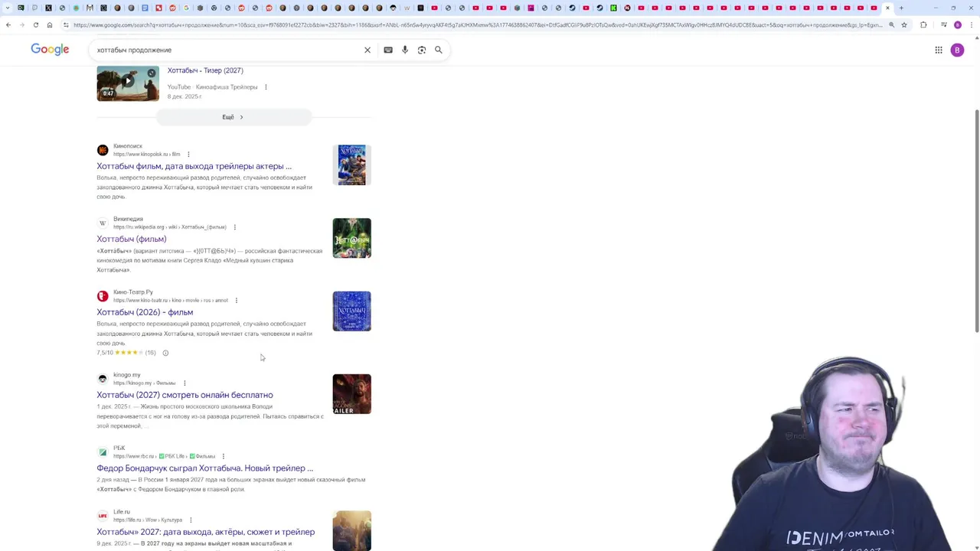Open the Google apps grid

tap(939, 50)
